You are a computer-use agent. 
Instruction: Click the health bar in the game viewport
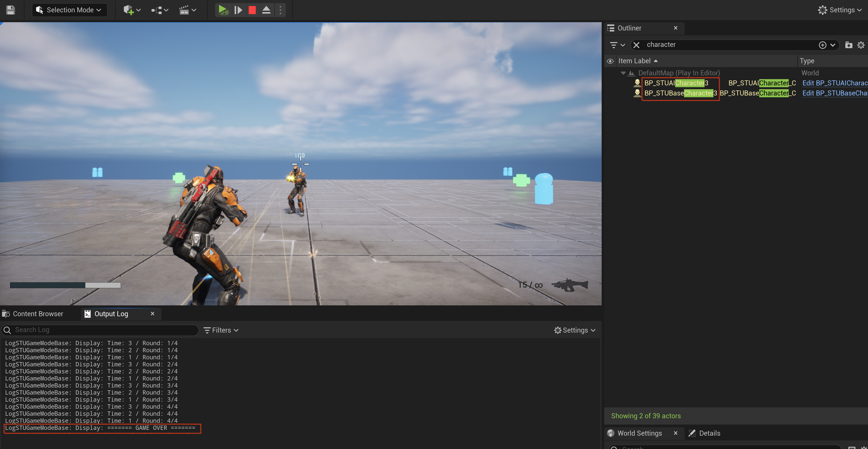coord(65,285)
